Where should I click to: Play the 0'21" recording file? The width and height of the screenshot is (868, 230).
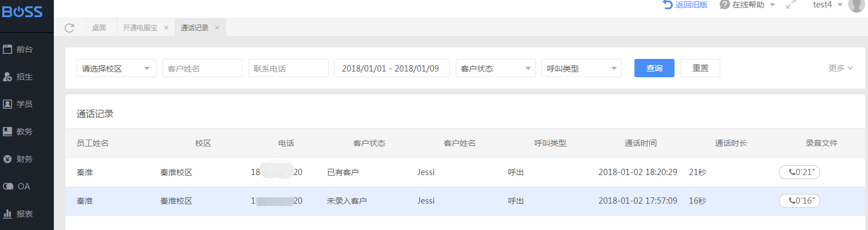pos(799,172)
